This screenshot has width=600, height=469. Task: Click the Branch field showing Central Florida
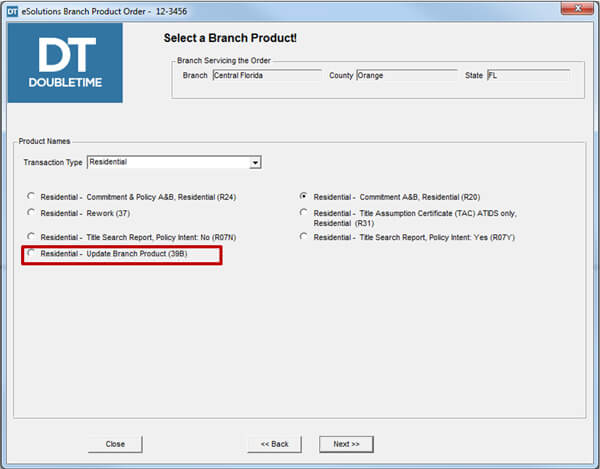click(x=267, y=75)
